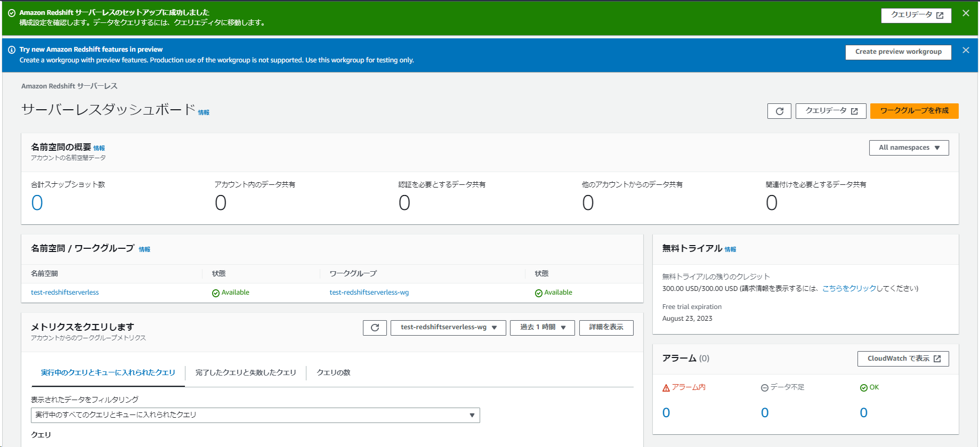Image resolution: width=980 pixels, height=447 pixels.
Task: Select 実行中のクエリとキューに入れられたクエリ tab
Action: pyautogui.click(x=108, y=372)
